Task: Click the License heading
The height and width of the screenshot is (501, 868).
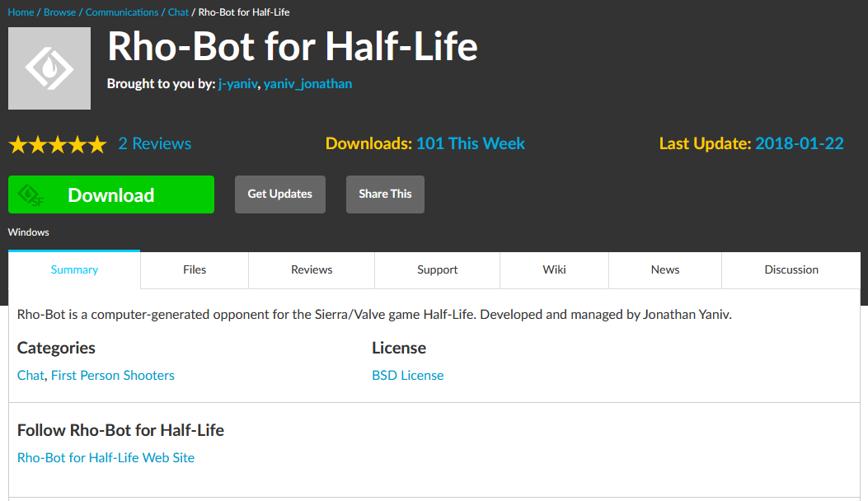Action: pos(399,348)
